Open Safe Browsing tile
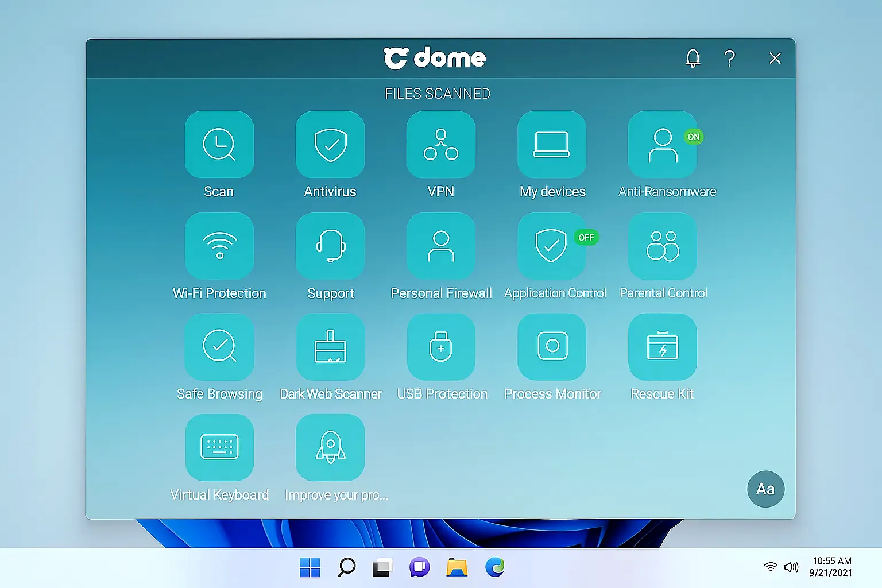This screenshot has width=882, height=588. point(219,347)
